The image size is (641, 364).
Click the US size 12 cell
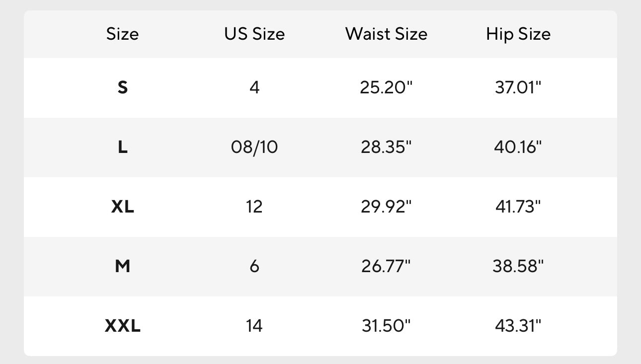click(254, 207)
